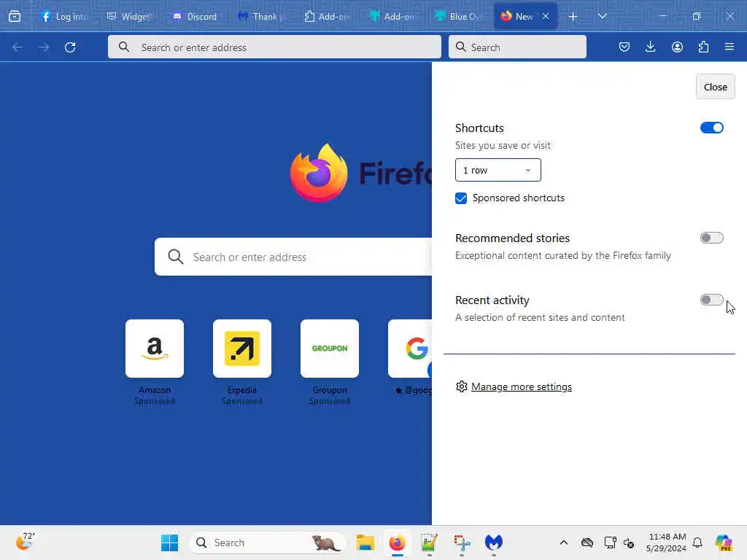Open Firefox View from the tab strip
Screen dimensions: 747x560
[15, 16]
